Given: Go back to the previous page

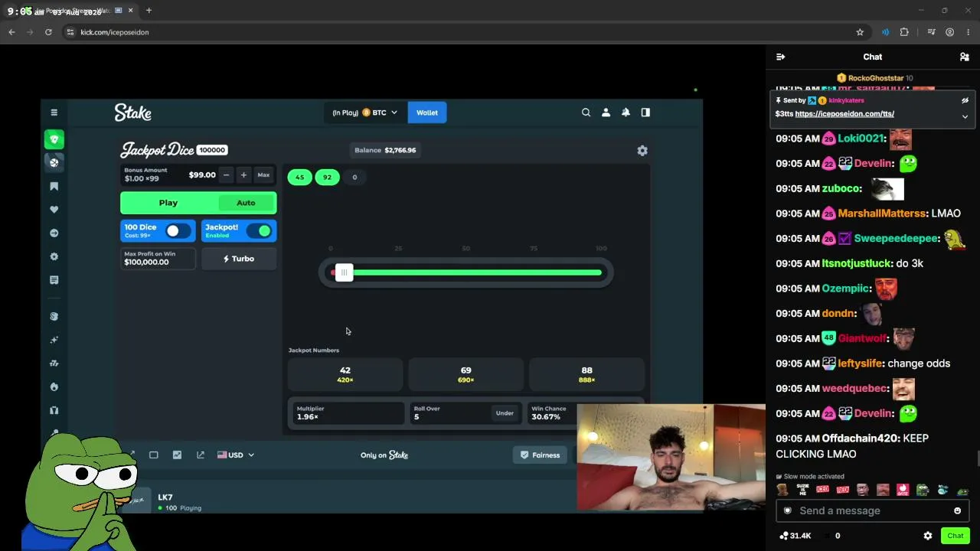Looking at the screenshot, I should point(11,32).
